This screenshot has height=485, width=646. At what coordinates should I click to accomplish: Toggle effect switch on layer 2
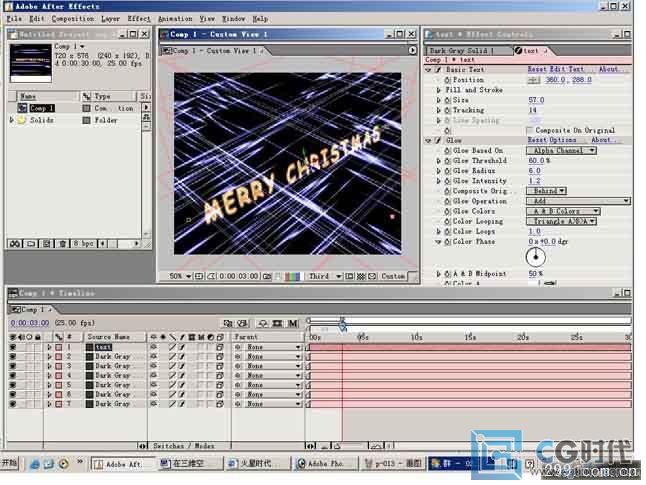pos(181,357)
